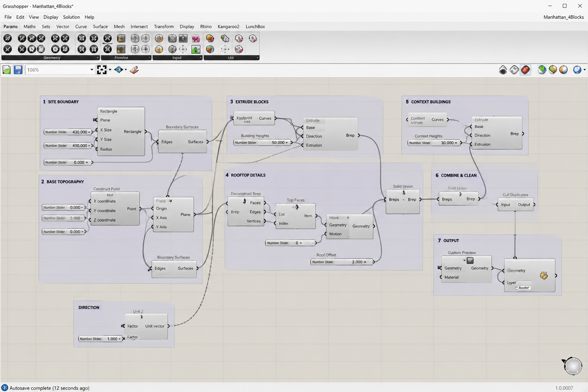Click the Autosave complete status message
The image size is (588, 392).
[x=49, y=388]
